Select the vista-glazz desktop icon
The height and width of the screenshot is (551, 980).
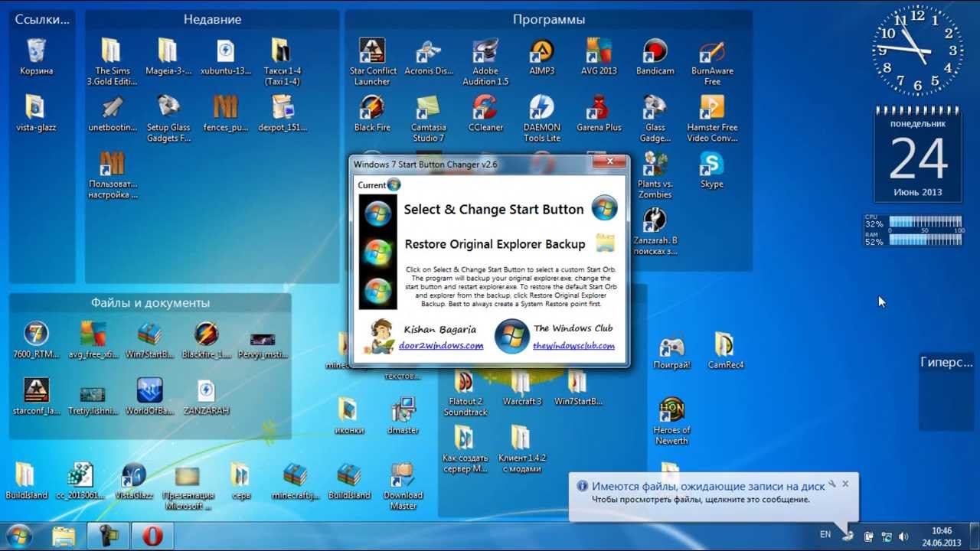pyautogui.click(x=36, y=113)
